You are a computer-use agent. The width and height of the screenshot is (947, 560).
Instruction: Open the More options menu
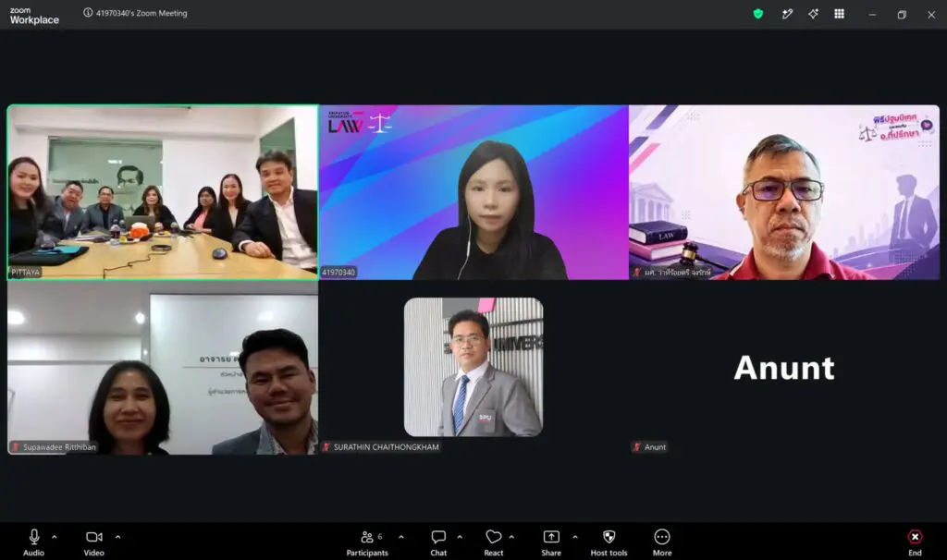pyautogui.click(x=662, y=542)
